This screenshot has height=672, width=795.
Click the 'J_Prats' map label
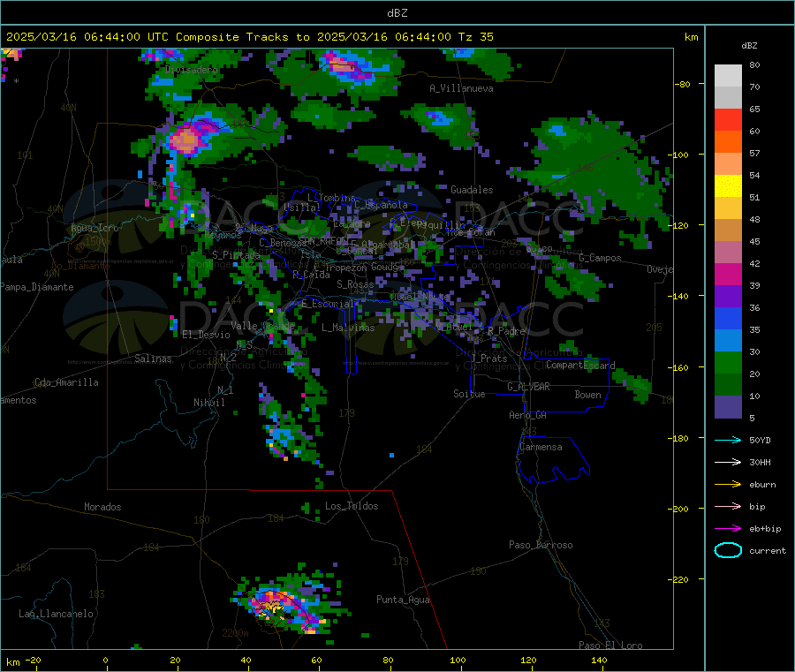[489, 359]
